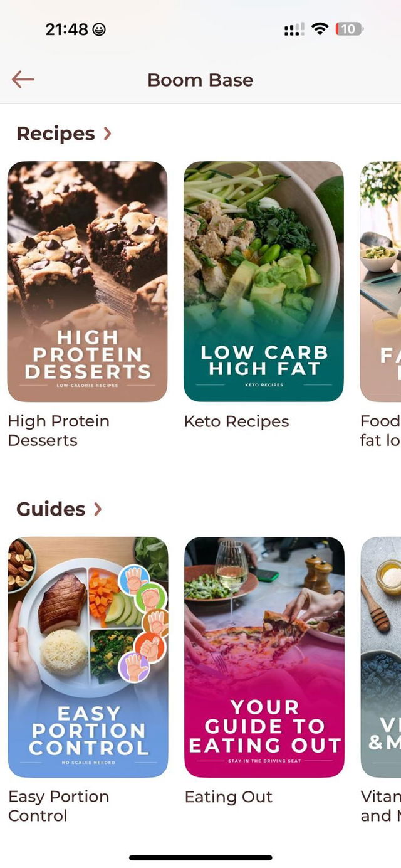Viewport: 401px width, 868px height.
Task: Open the partially visible Food recipes card
Action: pos(380,282)
